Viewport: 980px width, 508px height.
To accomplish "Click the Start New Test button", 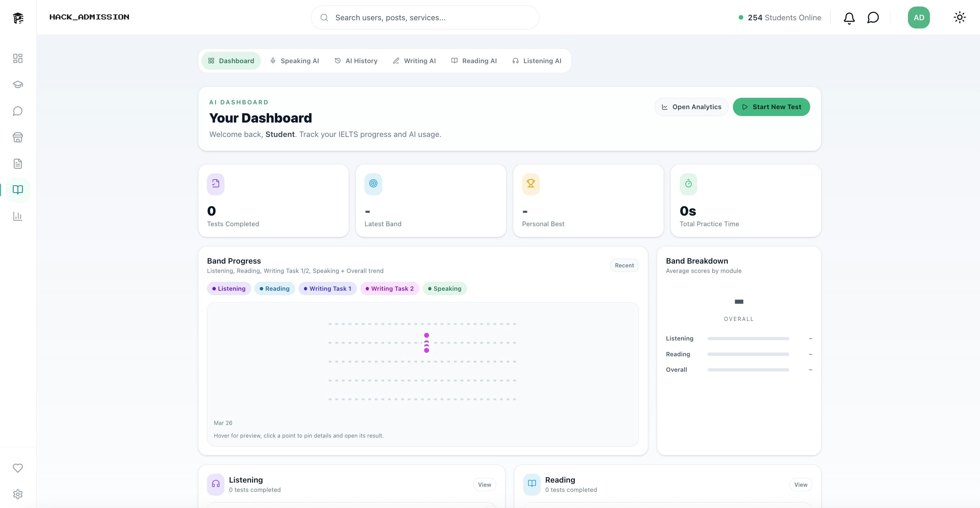I will 771,107.
